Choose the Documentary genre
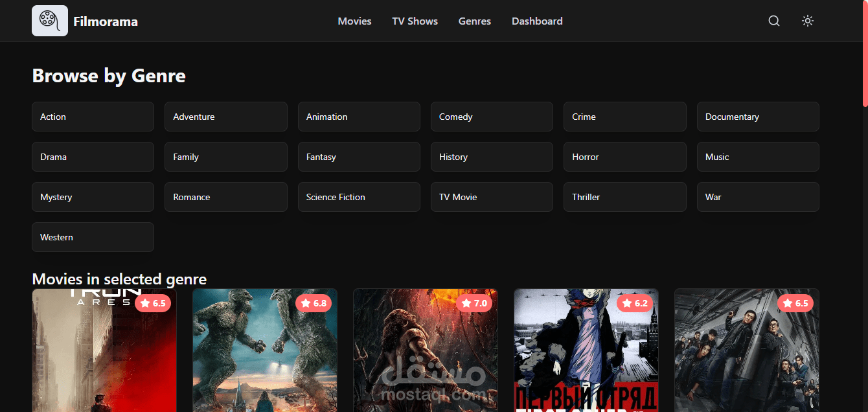Image resolution: width=868 pixels, height=412 pixels. click(x=758, y=117)
